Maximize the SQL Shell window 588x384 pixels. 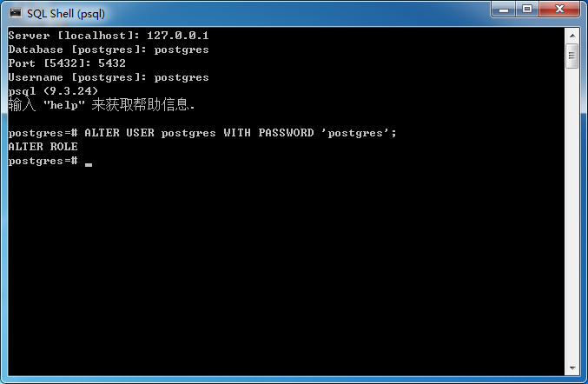527,9
